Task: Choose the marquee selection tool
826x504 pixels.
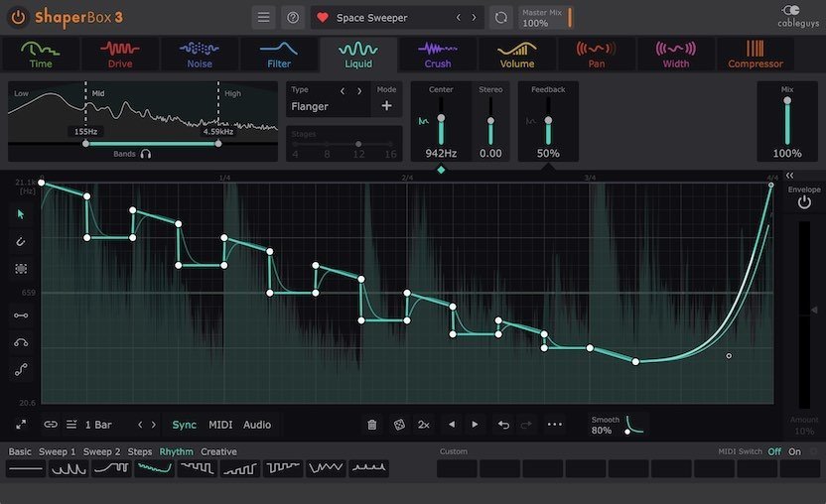Action: 20,268
